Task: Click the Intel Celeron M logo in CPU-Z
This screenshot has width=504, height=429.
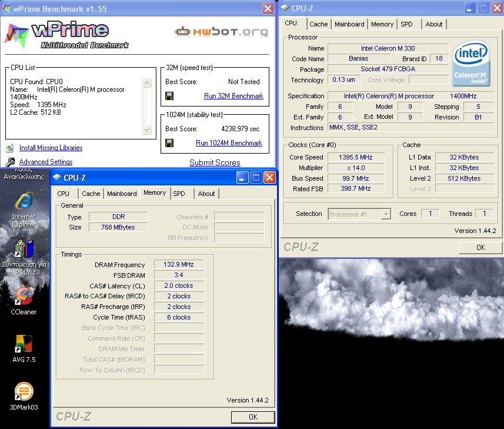Action: coord(471,64)
